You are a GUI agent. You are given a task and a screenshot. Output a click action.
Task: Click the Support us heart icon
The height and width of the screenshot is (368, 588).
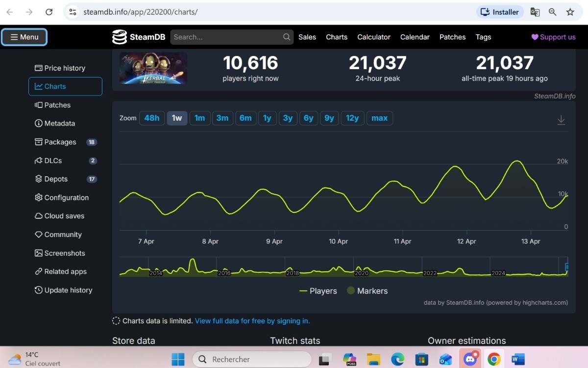(x=534, y=37)
